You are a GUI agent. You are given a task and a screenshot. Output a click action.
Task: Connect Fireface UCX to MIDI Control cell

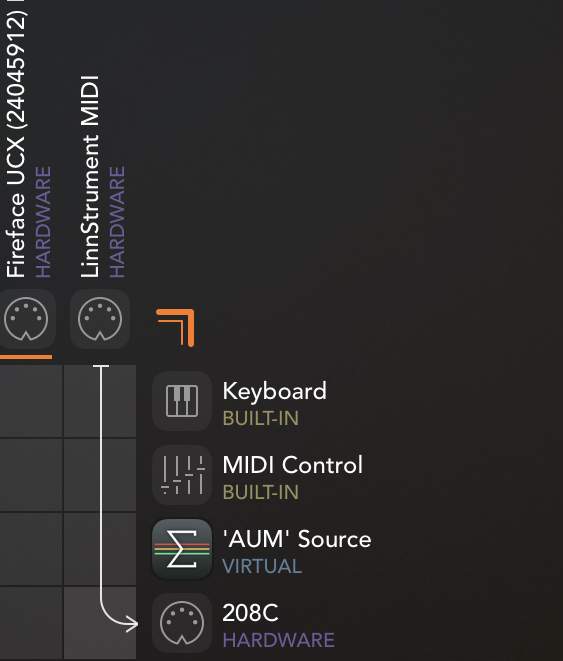(x=31, y=475)
